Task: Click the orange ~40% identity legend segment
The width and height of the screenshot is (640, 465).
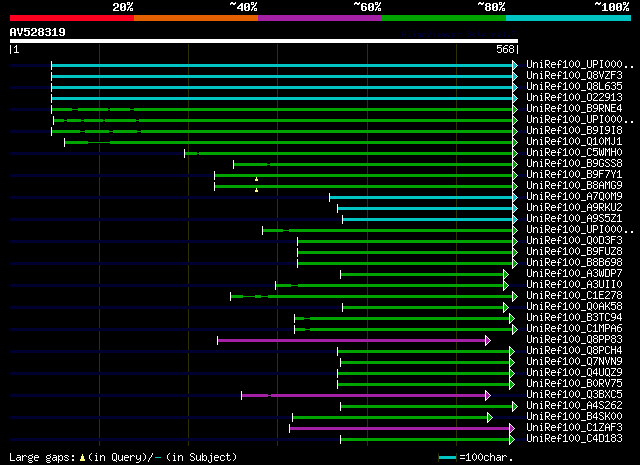Action: pos(196,18)
